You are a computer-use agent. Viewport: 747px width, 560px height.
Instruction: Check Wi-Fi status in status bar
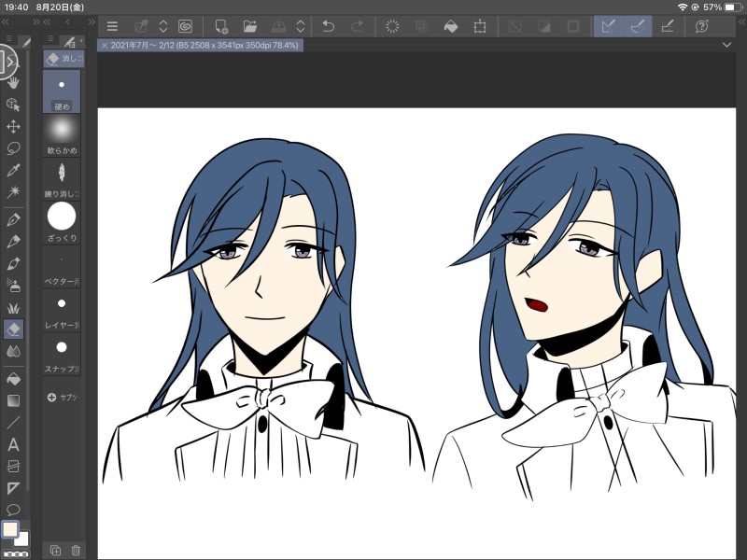(683, 7)
